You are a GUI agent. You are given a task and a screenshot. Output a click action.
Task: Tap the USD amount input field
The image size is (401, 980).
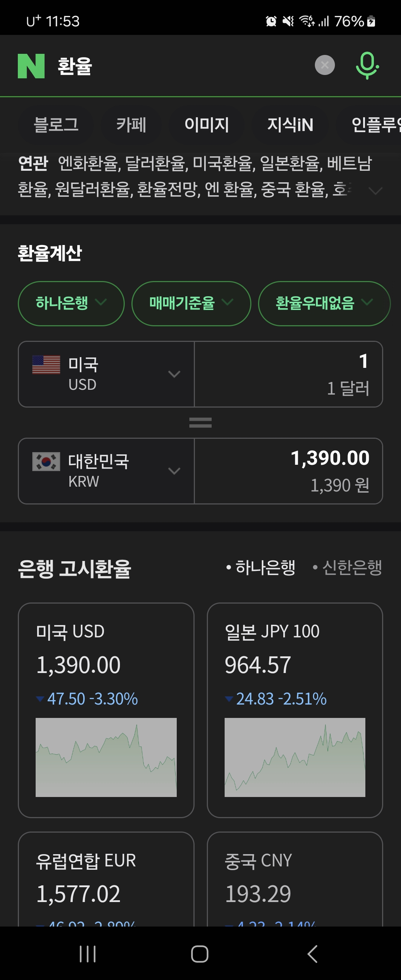(288, 374)
